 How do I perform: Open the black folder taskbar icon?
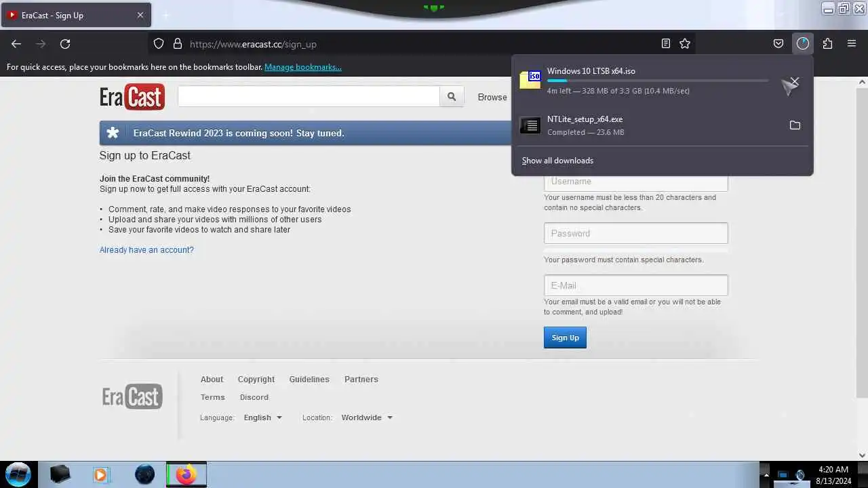coord(60,474)
